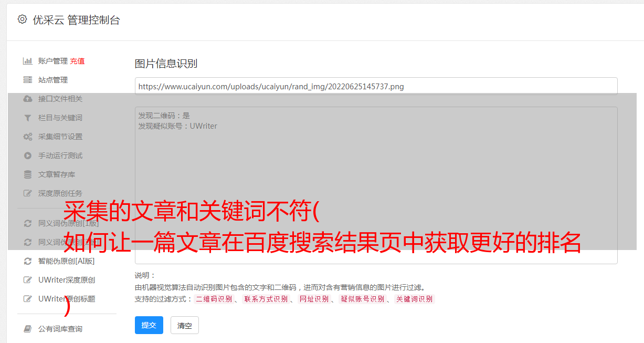
Task: Click the gear icon beside 优采云 管理控制台
Action: (x=22, y=19)
